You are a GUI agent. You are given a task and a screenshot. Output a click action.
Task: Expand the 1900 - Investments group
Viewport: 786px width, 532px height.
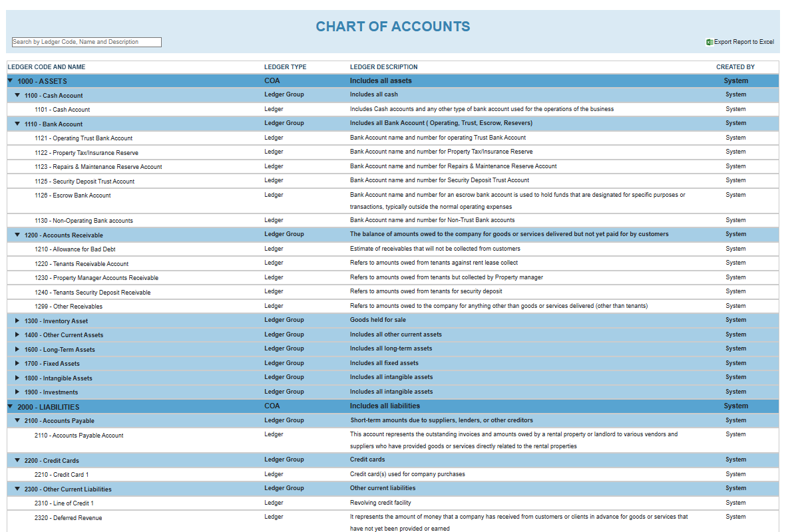click(x=17, y=391)
